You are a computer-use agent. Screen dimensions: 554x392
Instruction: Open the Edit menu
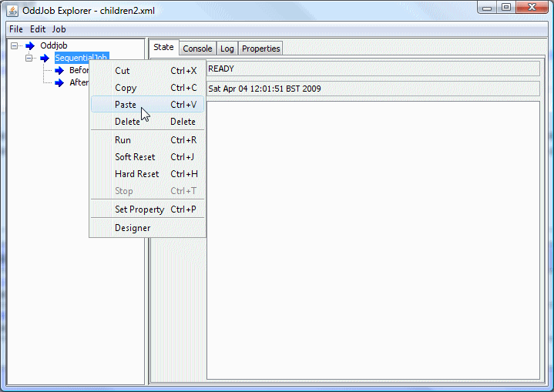[38, 29]
